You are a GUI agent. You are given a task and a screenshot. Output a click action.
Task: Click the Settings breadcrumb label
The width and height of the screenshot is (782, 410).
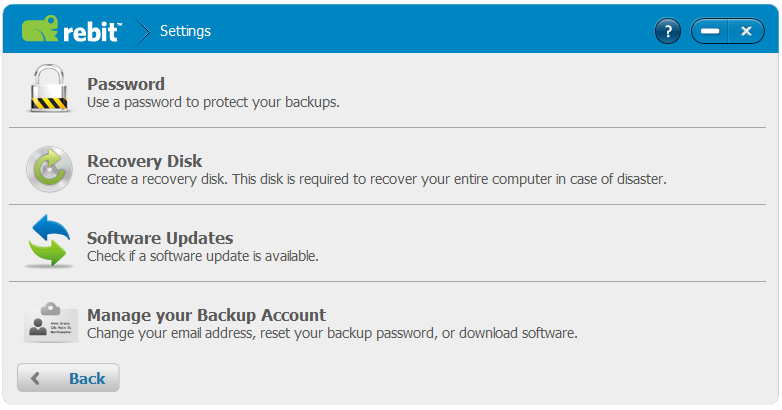186,31
